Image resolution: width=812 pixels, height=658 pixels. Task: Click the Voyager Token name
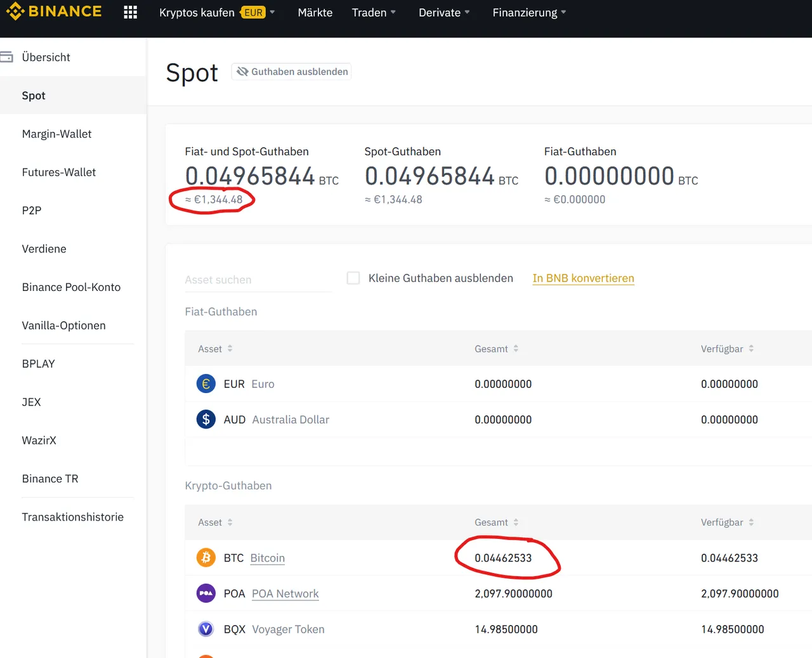click(x=288, y=629)
